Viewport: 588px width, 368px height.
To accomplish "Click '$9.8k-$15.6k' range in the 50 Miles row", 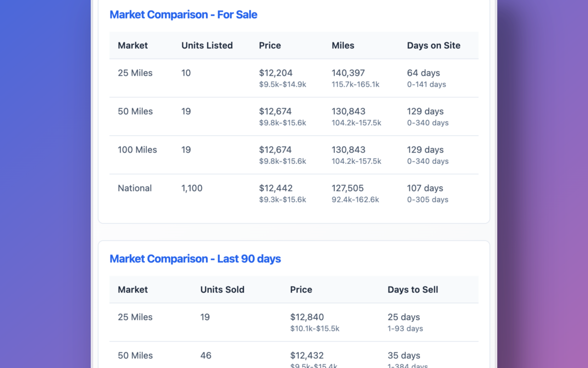I will (x=283, y=123).
